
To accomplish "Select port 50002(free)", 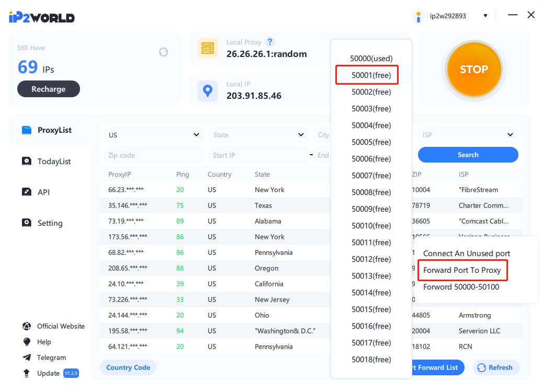I will 371,92.
